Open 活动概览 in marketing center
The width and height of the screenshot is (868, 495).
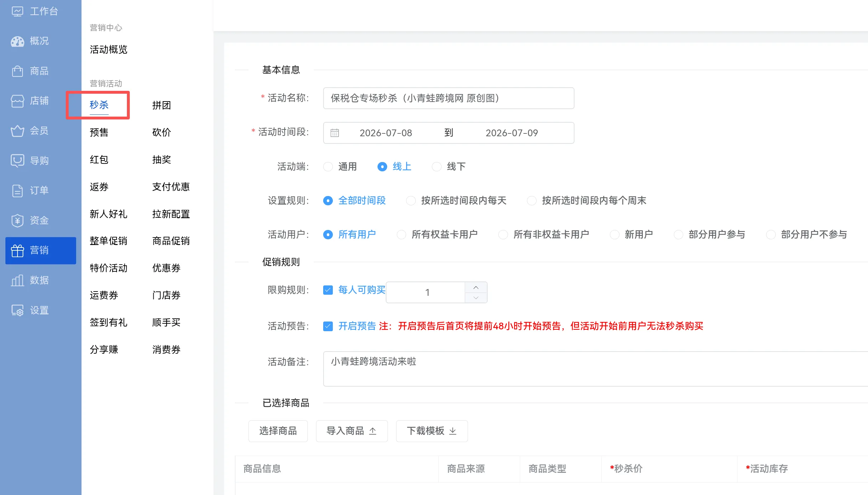pos(109,50)
